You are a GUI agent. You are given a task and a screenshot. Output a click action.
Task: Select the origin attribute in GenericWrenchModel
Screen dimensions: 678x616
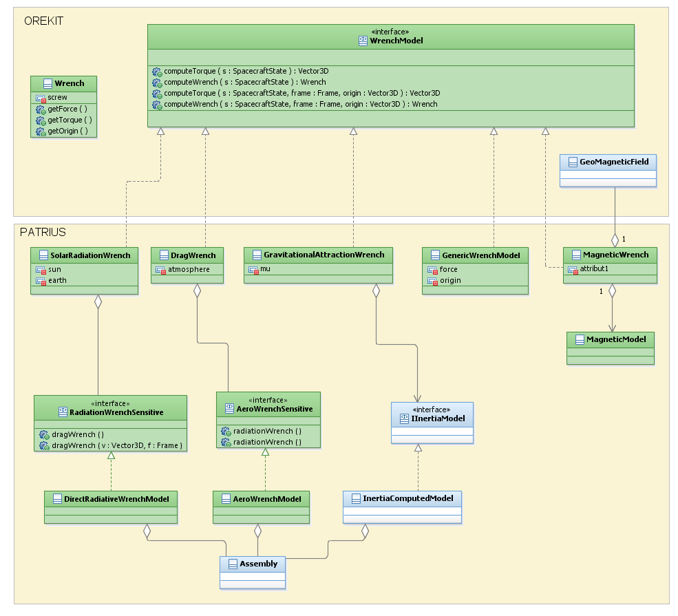pyautogui.click(x=450, y=281)
